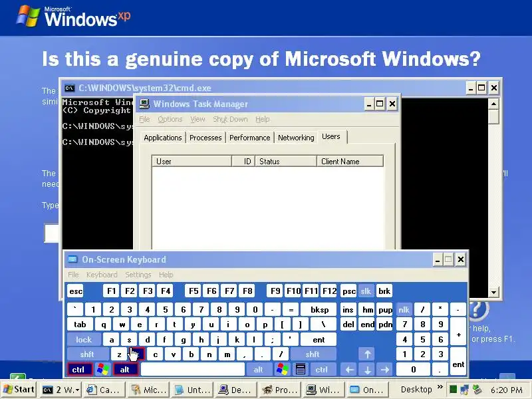
Task: Click the psc print screen key
Action: click(348, 291)
